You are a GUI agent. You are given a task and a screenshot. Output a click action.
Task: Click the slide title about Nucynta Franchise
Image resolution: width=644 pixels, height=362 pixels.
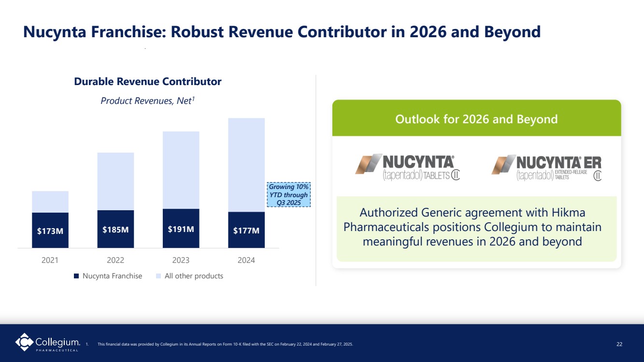[x=282, y=32]
